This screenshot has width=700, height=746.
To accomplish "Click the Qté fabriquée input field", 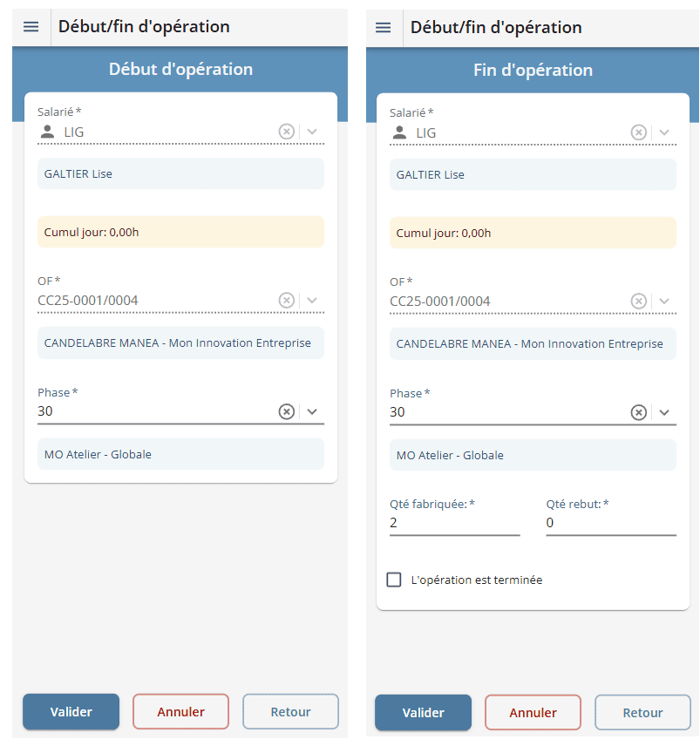I will [453, 523].
